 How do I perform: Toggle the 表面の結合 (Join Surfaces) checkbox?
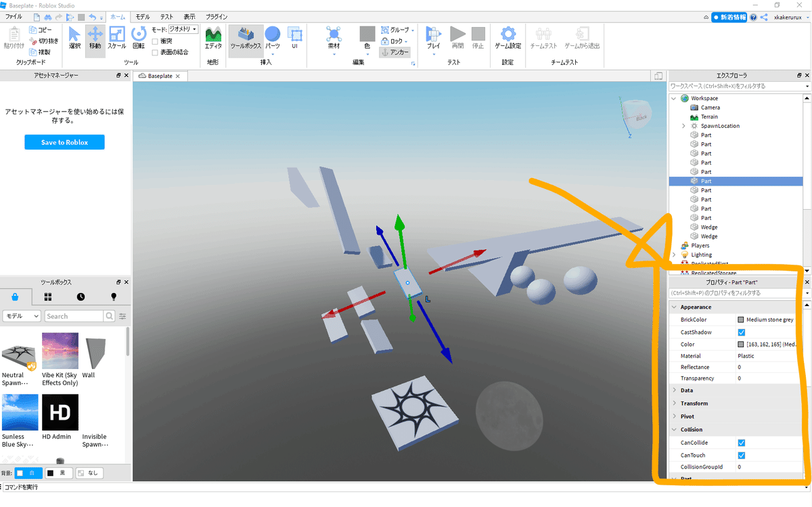[x=156, y=52]
